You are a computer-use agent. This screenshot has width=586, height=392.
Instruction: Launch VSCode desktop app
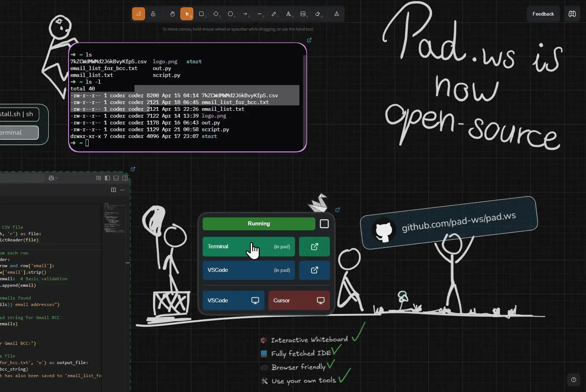[233, 301]
